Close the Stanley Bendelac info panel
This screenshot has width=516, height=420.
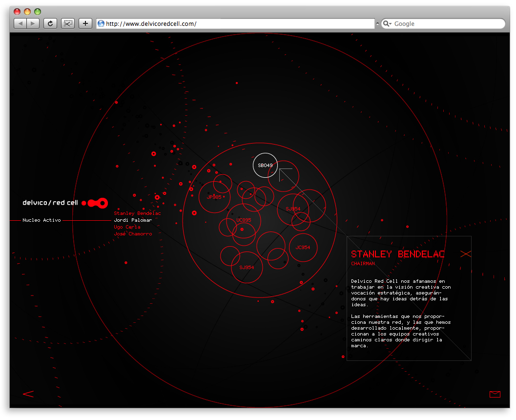pyautogui.click(x=466, y=253)
